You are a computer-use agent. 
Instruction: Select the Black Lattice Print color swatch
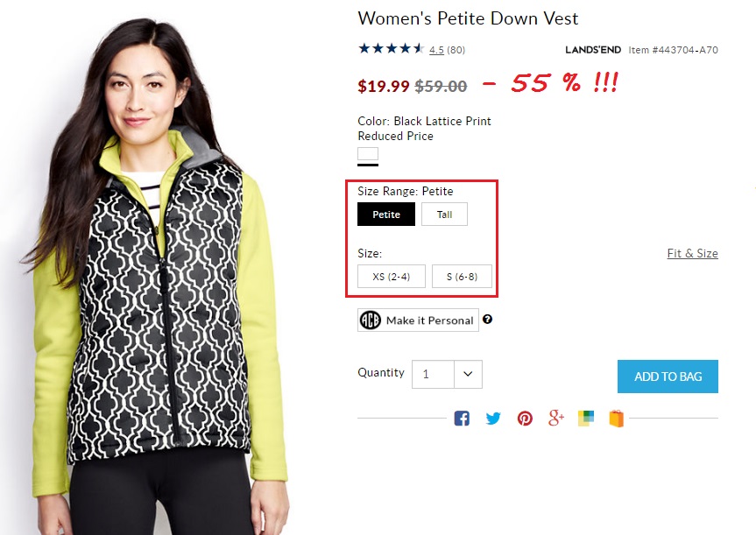click(x=368, y=155)
